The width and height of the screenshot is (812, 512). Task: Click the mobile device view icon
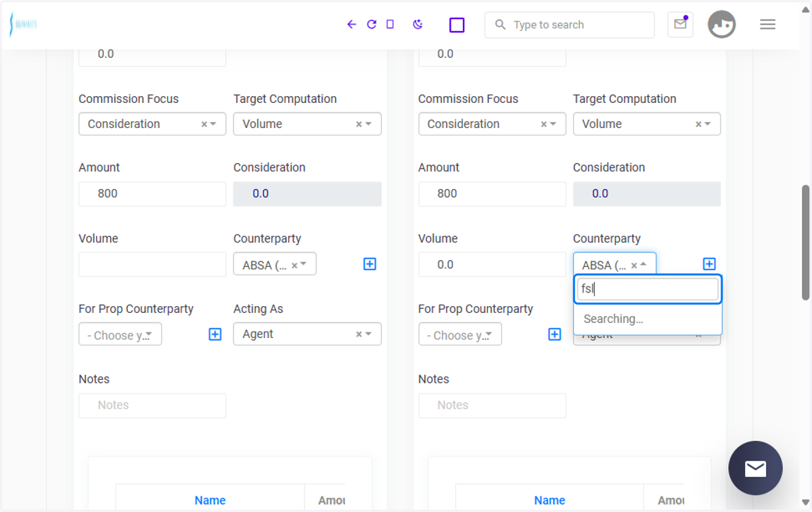click(x=390, y=24)
